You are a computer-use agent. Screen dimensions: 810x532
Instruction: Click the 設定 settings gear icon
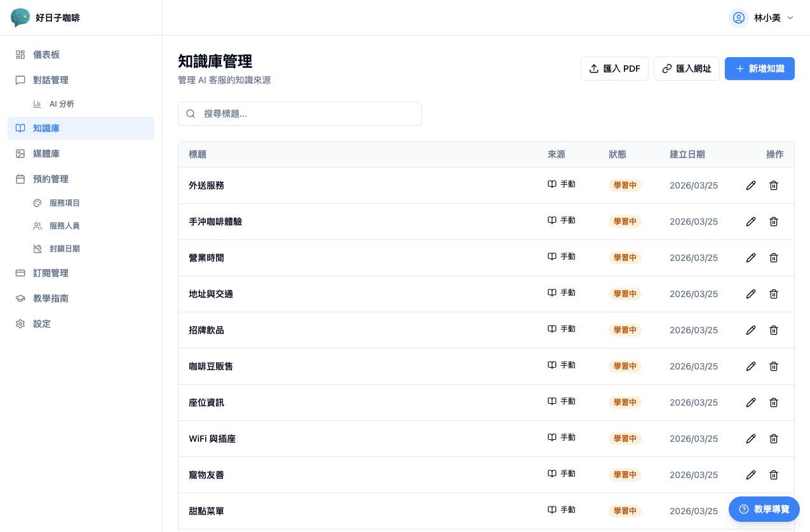(x=20, y=324)
